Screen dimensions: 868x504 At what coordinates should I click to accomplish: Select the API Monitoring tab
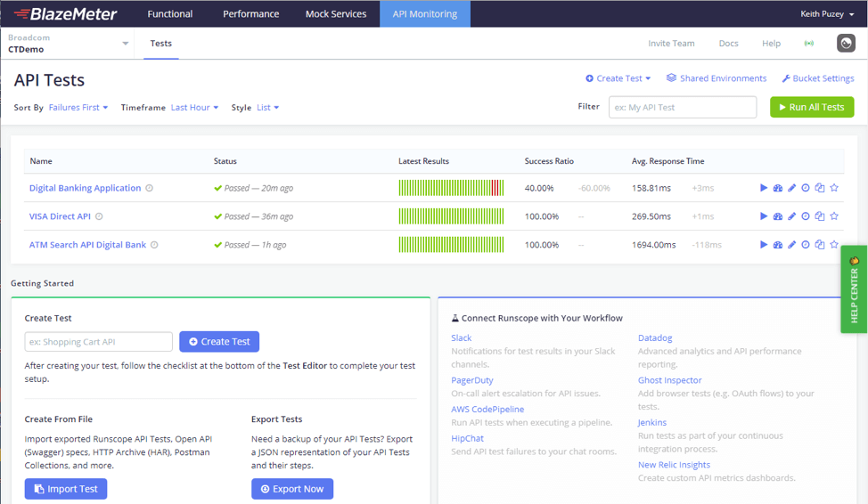pyautogui.click(x=425, y=14)
